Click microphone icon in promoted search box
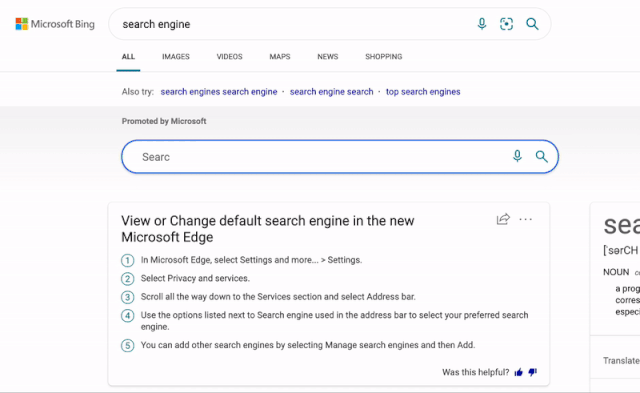The image size is (640, 393). (517, 156)
